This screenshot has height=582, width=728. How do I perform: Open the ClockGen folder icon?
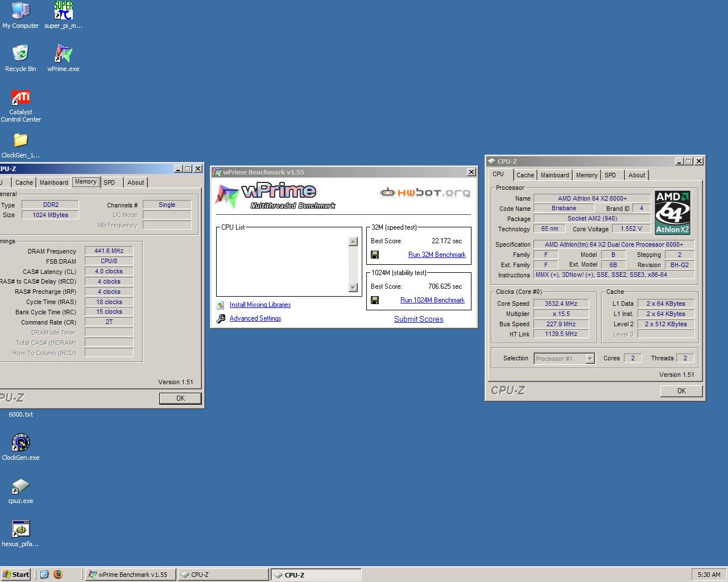[20, 145]
